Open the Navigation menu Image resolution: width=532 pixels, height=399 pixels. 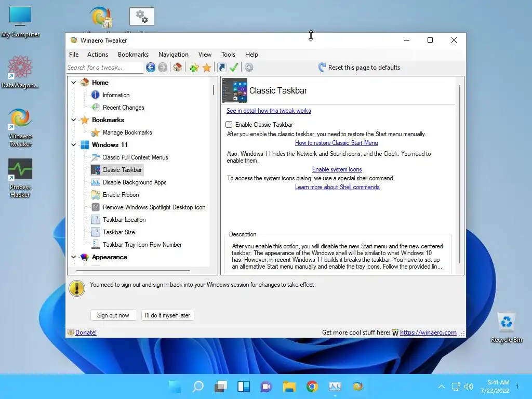(x=174, y=54)
